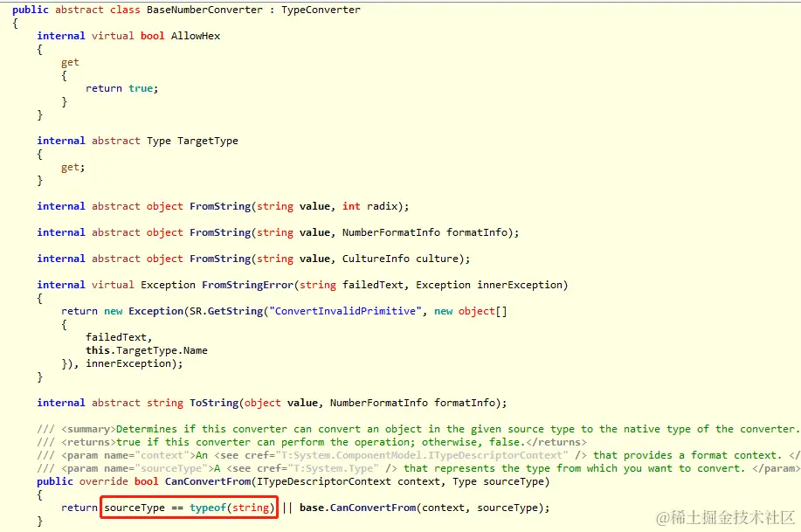Open ITypeDescriptorContext type in CanConvertFrom signature

pyautogui.click(x=323, y=481)
